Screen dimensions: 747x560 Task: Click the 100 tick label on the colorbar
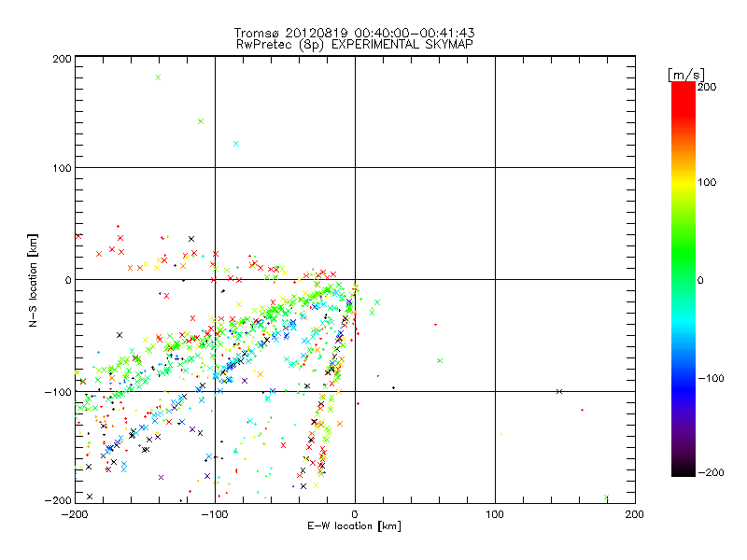[707, 182]
